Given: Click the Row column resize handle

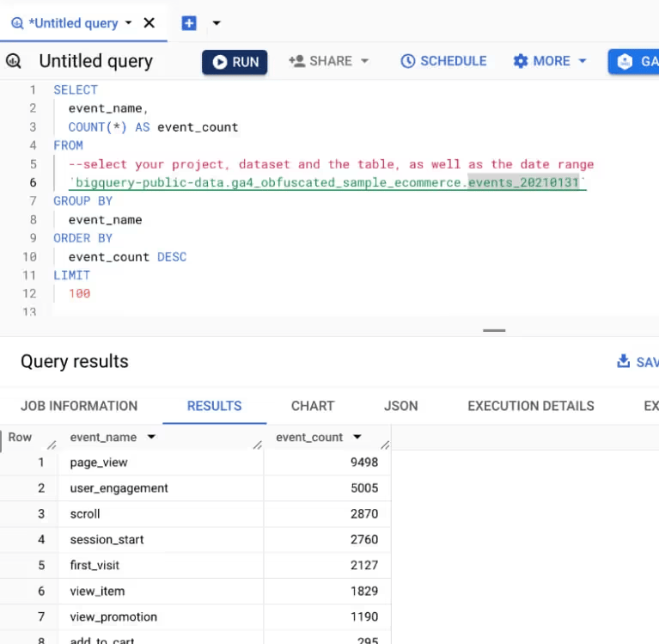Looking at the screenshot, I should [x=52, y=445].
